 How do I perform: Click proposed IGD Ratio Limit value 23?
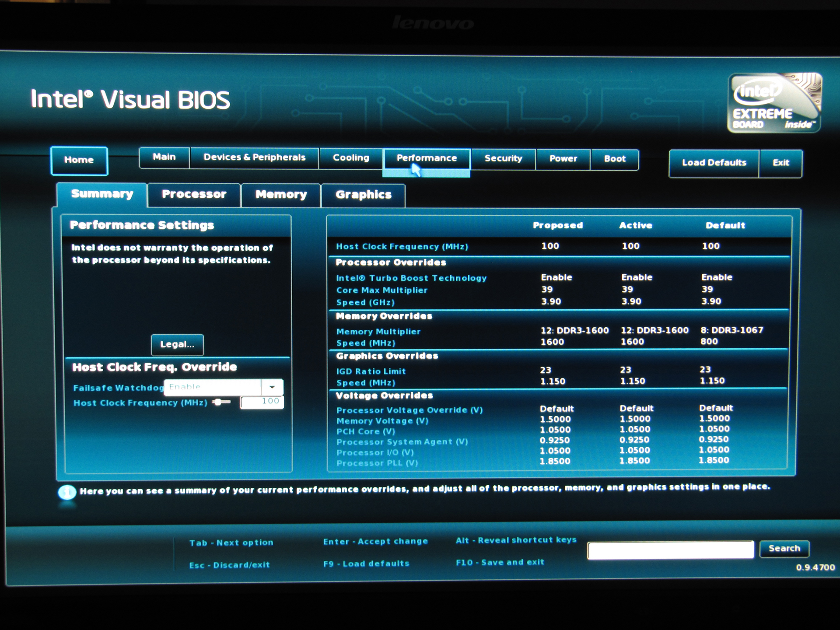(x=546, y=371)
